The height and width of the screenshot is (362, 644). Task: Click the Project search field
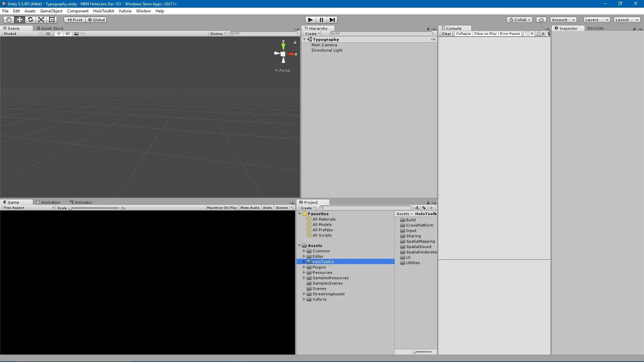(x=365, y=208)
